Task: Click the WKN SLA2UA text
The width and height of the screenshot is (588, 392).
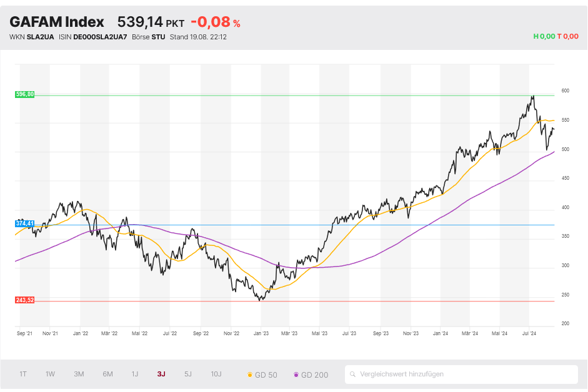Action: (x=31, y=37)
